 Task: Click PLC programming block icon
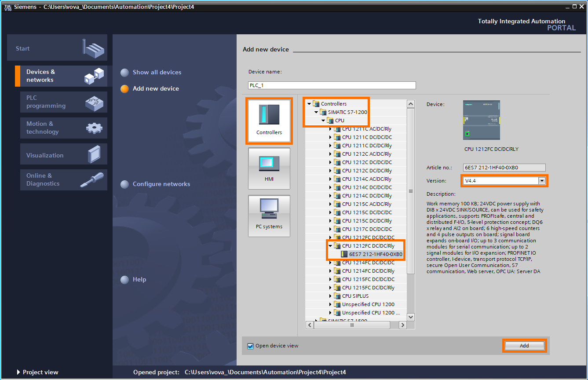(x=94, y=103)
